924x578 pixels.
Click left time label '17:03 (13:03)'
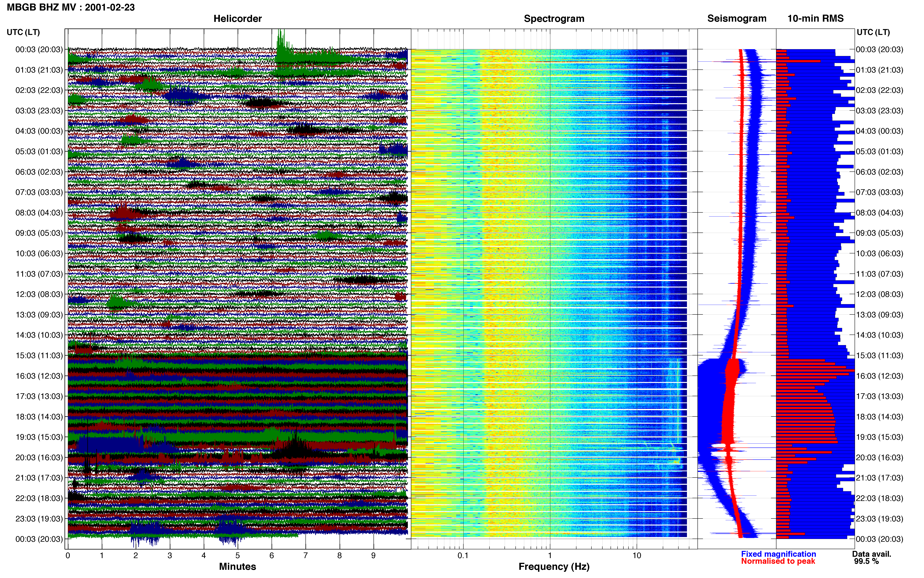[x=39, y=396]
